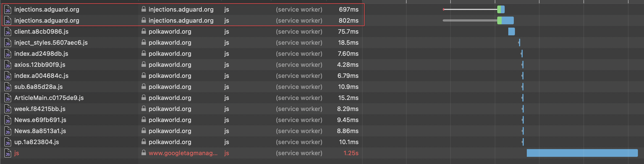Click the polkaworld.org domain for up.1a823804.js
Image resolution: width=644 pixels, height=164 pixels.
click(170, 142)
